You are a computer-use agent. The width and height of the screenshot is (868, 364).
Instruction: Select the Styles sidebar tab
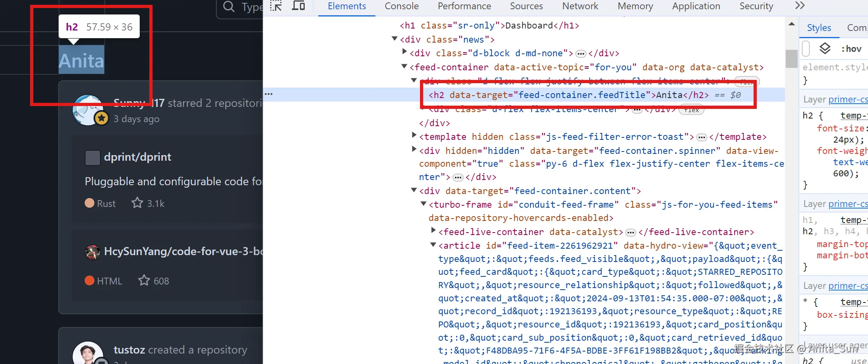tap(819, 28)
